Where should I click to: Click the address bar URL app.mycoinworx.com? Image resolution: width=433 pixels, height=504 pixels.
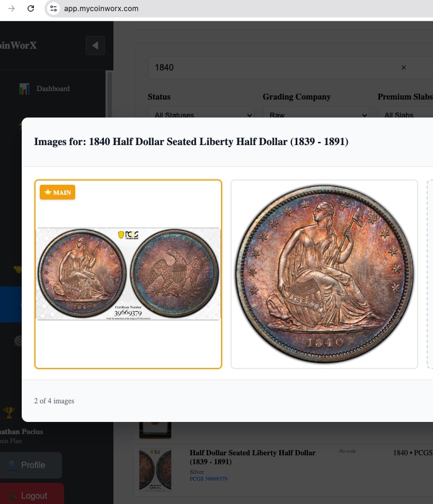(x=101, y=8)
